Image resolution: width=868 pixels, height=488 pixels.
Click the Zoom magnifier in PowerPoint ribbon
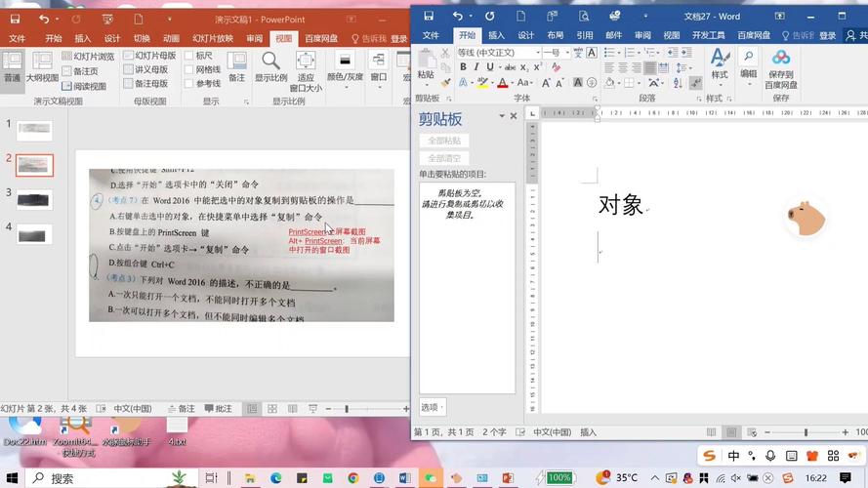pyautogui.click(x=270, y=64)
